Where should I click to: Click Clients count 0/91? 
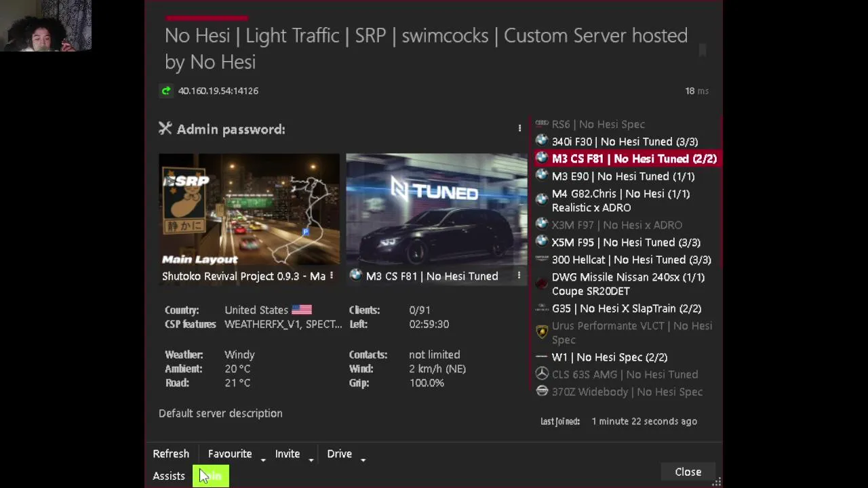[420, 310]
